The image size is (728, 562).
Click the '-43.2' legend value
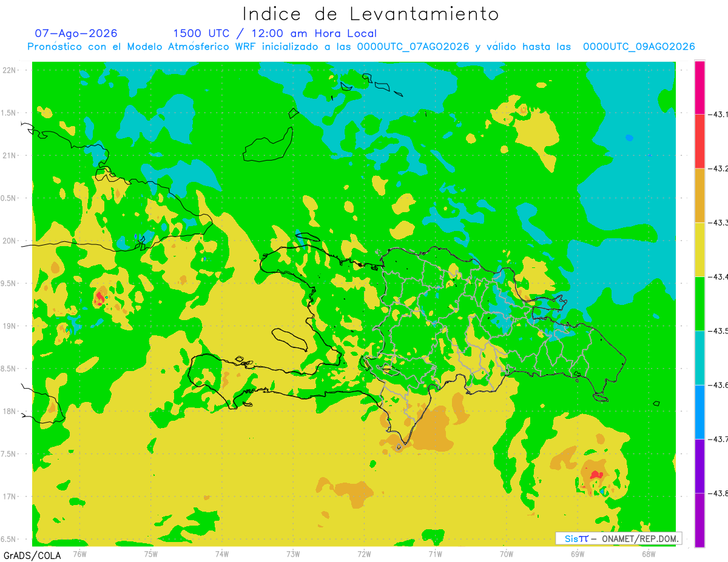(x=718, y=169)
